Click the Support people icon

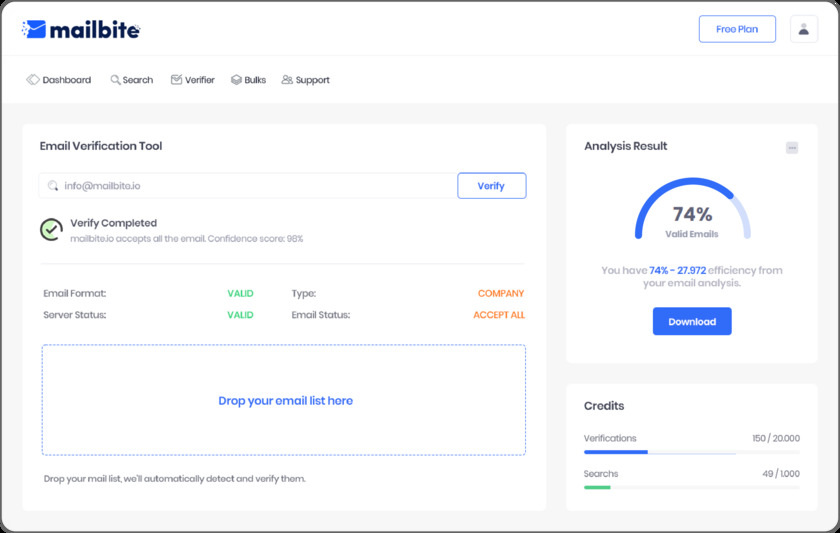[287, 80]
